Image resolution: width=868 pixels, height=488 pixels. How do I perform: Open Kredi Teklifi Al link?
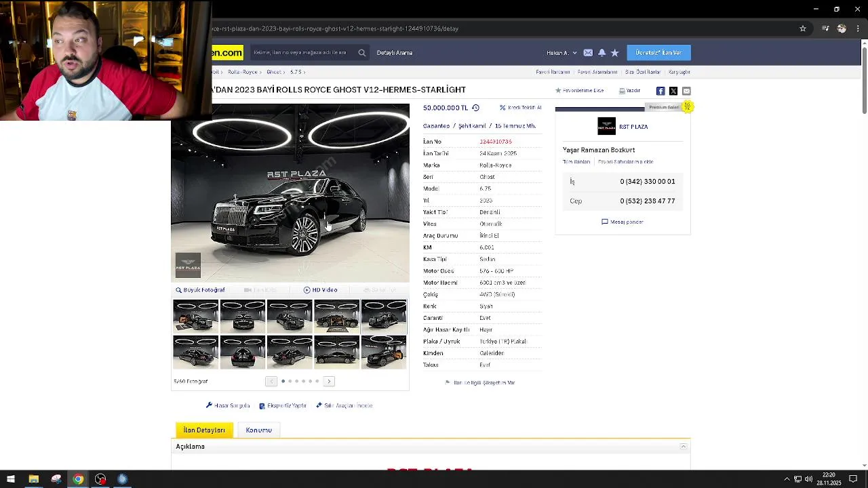pyautogui.click(x=521, y=108)
